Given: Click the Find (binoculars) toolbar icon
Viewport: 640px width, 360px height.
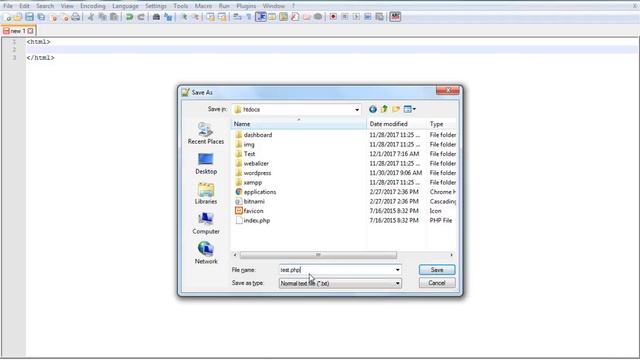Looking at the screenshot, I should (156, 17).
